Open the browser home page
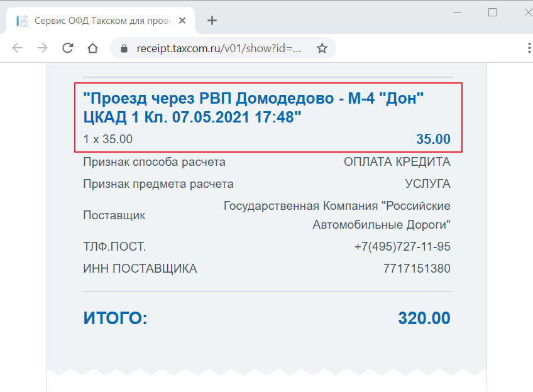Viewport: 533px width, 392px height. click(92, 48)
